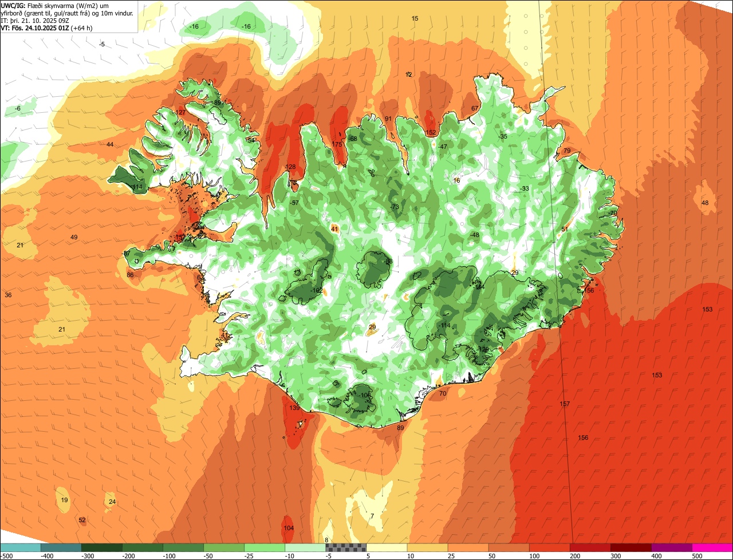
Task: Click the offshore value 49 in the west
Action: point(74,237)
